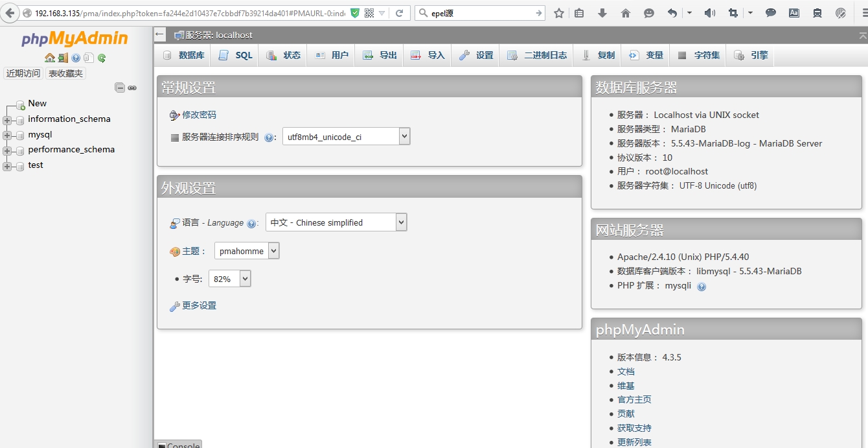
Task: Click help icon beside the Language label
Action: 251,223
